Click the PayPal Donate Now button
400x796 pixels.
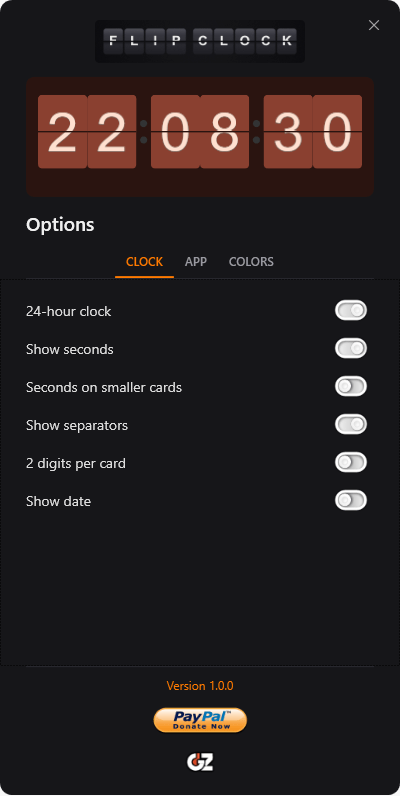pyautogui.click(x=200, y=720)
